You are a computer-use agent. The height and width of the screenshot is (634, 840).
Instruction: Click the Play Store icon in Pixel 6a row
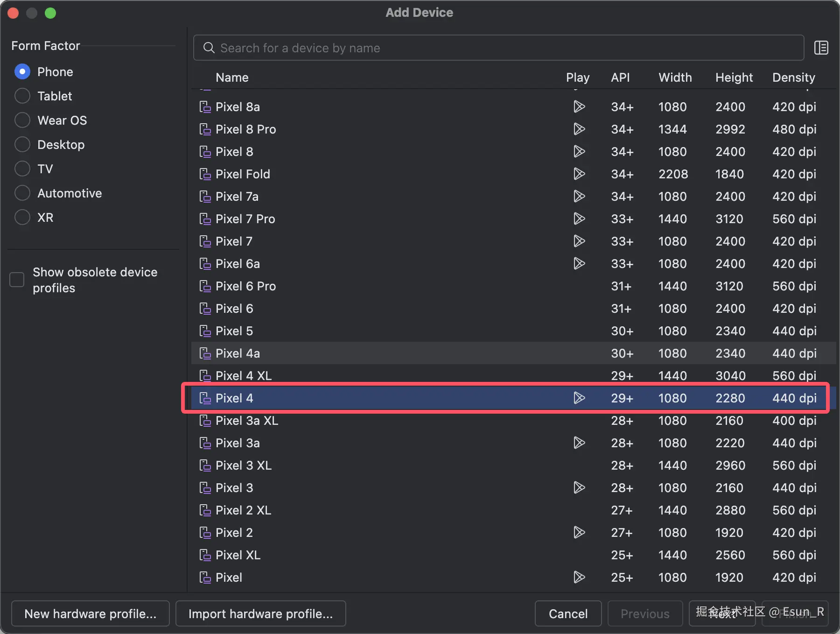coord(579,264)
